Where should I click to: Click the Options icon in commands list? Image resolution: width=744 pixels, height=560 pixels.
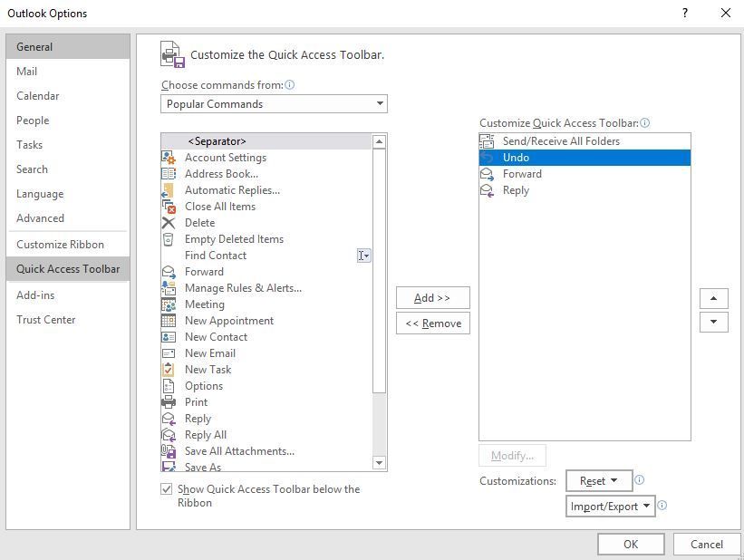(168, 386)
